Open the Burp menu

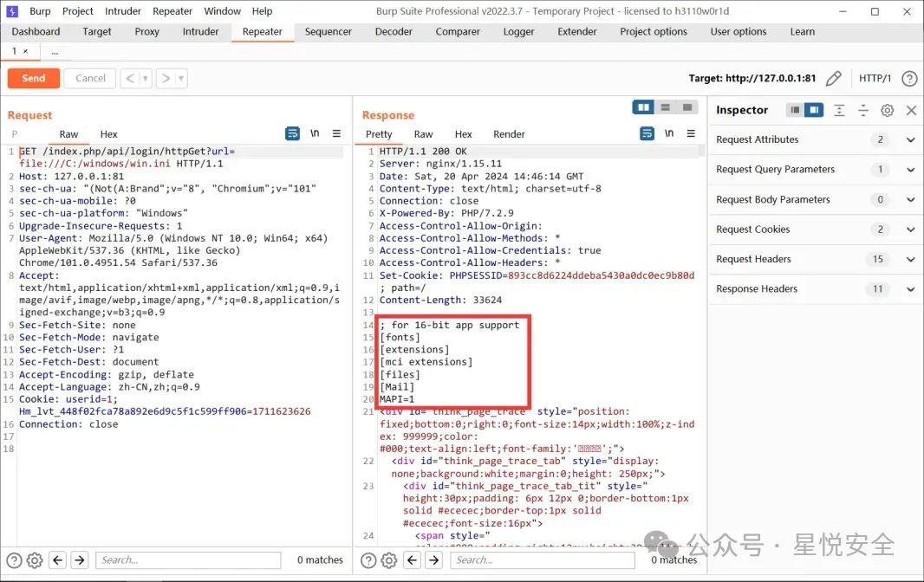point(40,11)
